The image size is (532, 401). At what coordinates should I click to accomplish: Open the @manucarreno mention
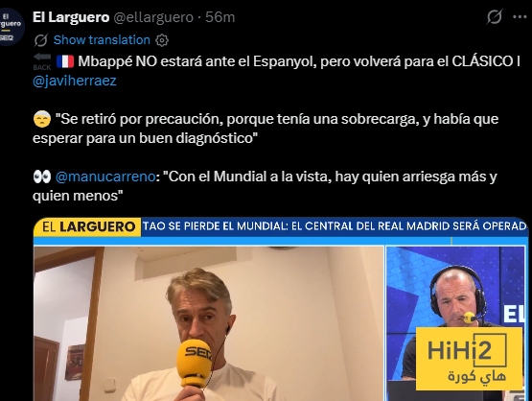pyautogui.click(x=105, y=177)
